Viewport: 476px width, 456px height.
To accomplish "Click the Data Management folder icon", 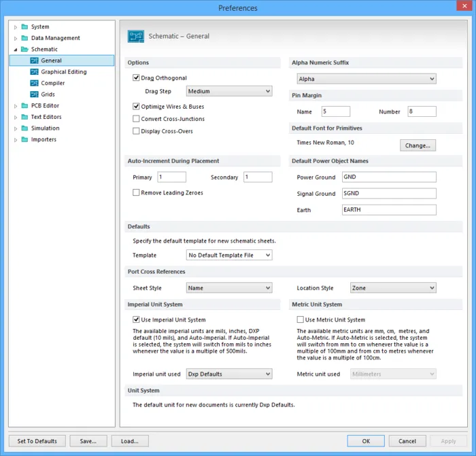I will point(24,38).
